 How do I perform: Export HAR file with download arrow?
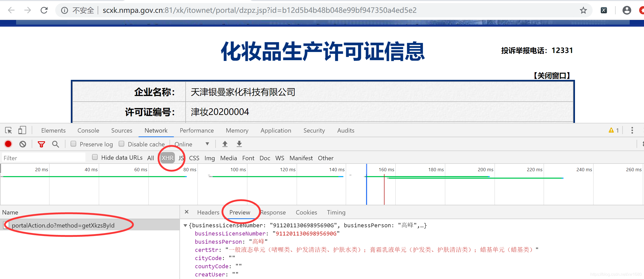click(239, 144)
